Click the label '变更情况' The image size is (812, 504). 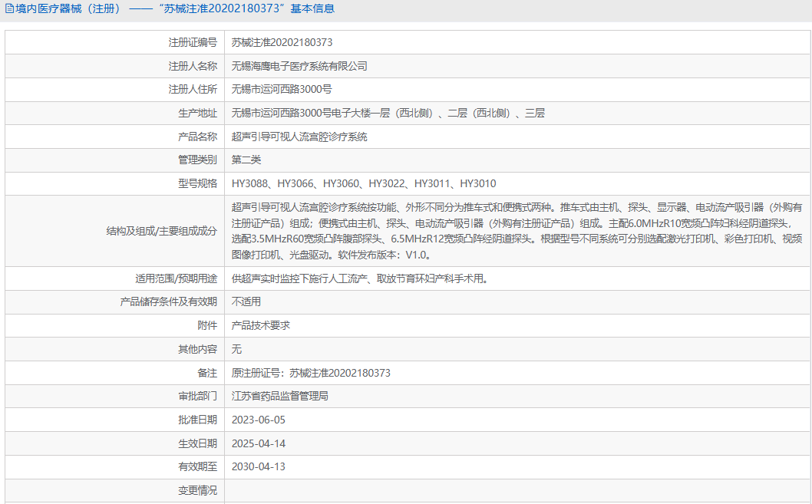tap(197, 490)
